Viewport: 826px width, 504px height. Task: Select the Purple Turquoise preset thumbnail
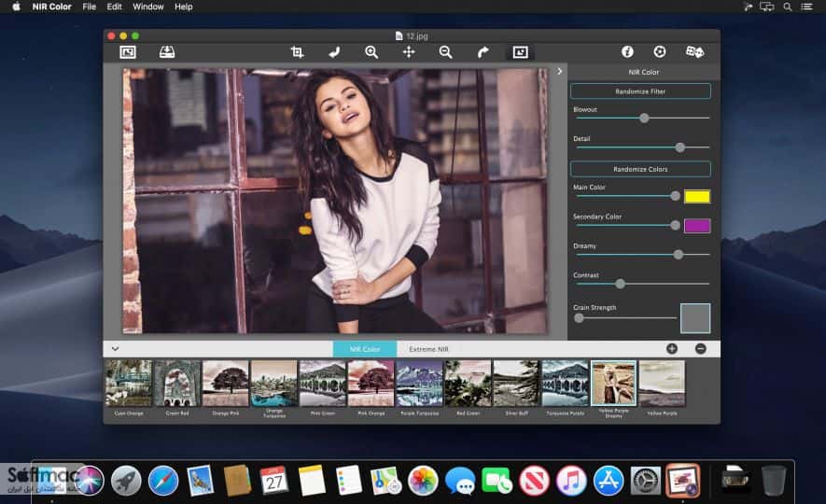click(419, 384)
